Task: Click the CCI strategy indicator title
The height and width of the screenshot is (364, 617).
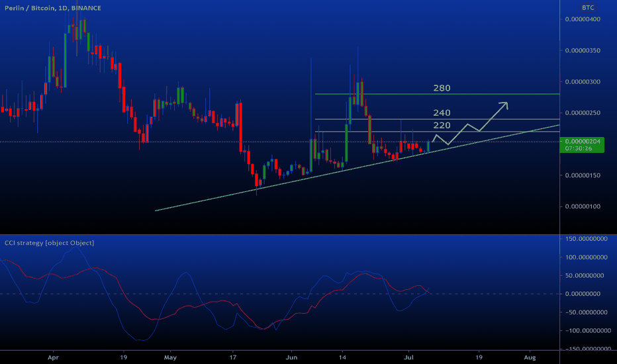Action: click(49, 243)
